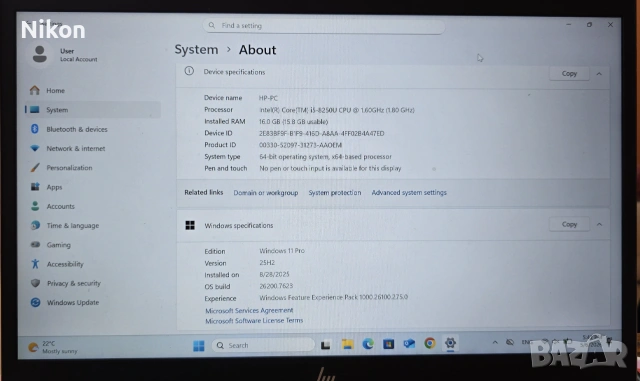Collapse the Windows specifications section
The image size is (640, 381).
coord(599,225)
